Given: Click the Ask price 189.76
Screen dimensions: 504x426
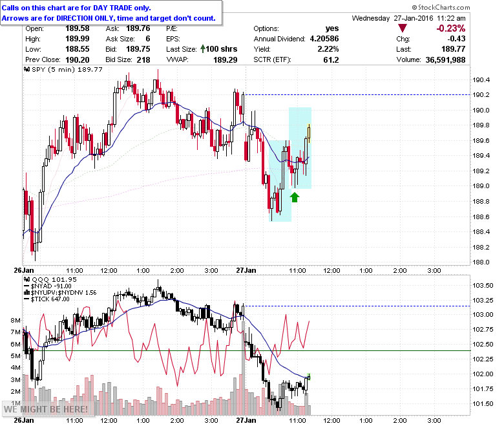Looking at the screenshot, I should point(138,28).
